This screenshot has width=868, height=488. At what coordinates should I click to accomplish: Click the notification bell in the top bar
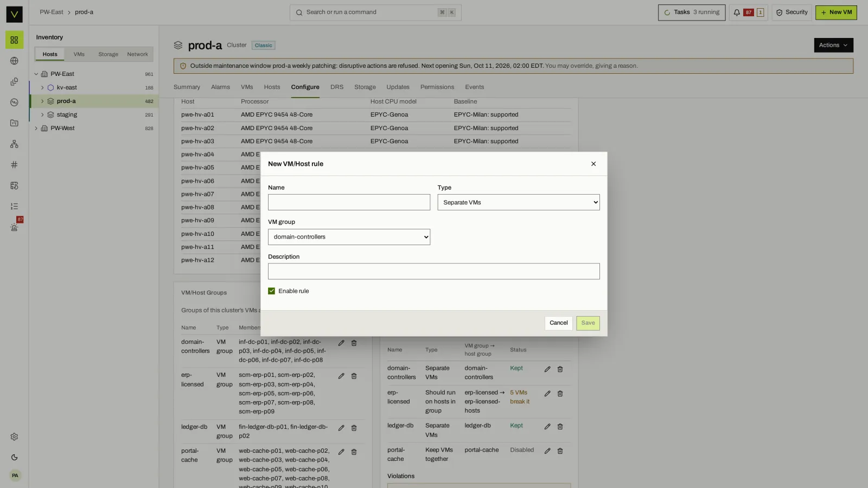point(737,12)
